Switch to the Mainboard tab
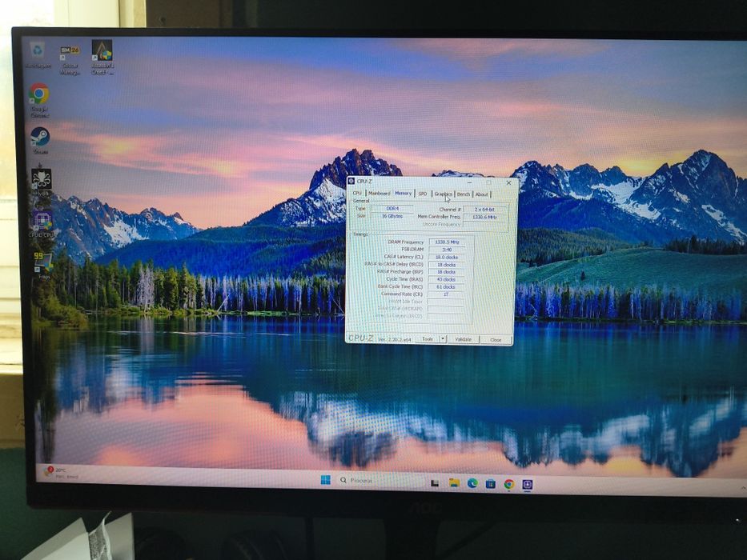Image resolution: width=747 pixels, height=560 pixels. [380, 193]
